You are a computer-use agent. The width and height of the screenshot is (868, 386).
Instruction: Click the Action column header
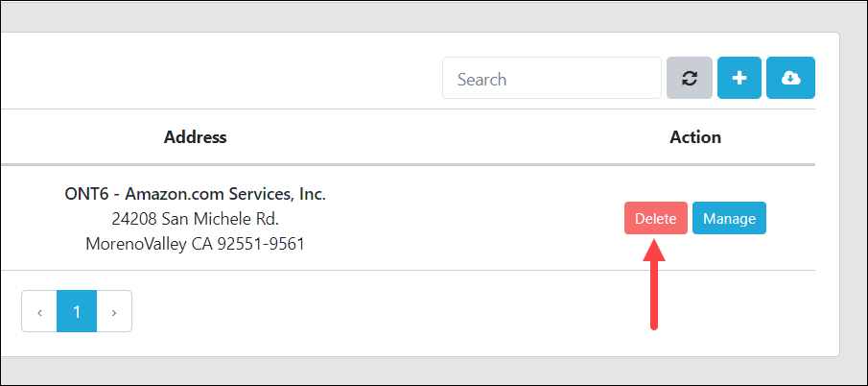[695, 136]
